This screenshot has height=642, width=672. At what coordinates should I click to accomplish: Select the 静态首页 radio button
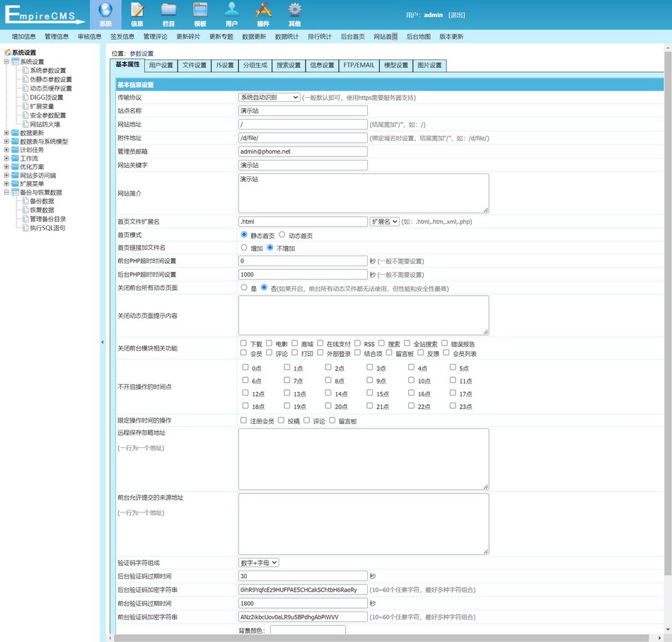point(244,234)
